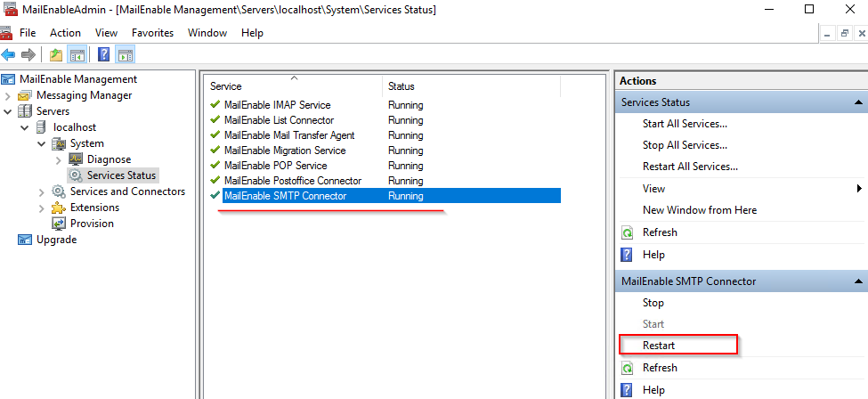
Task: Click the Up One Level folder icon
Action: (56, 55)
